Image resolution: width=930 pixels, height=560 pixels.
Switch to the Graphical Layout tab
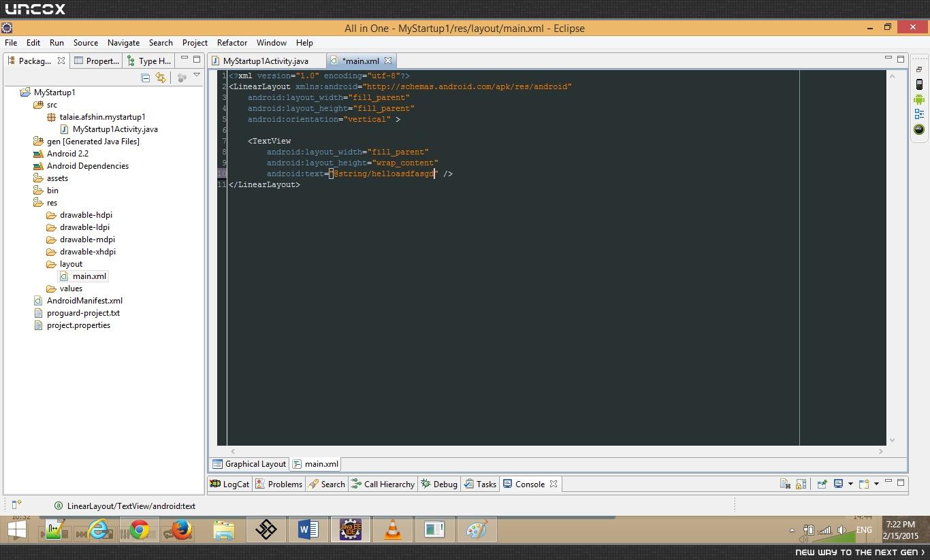[x=249, y=463]
